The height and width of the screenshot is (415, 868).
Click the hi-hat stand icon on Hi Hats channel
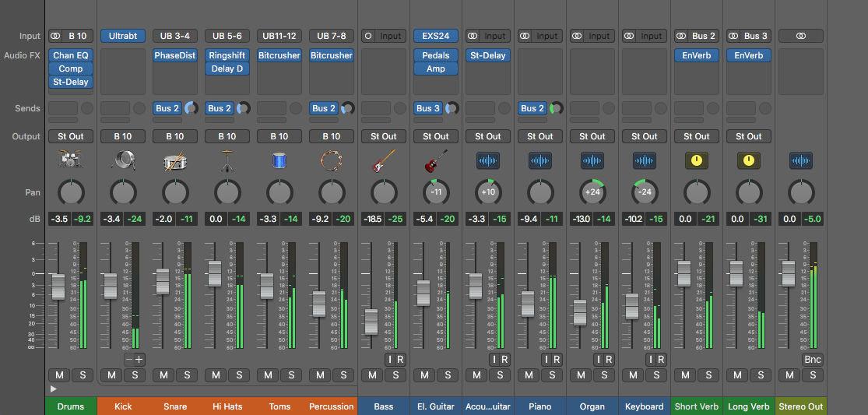click(x=227, y=160)
